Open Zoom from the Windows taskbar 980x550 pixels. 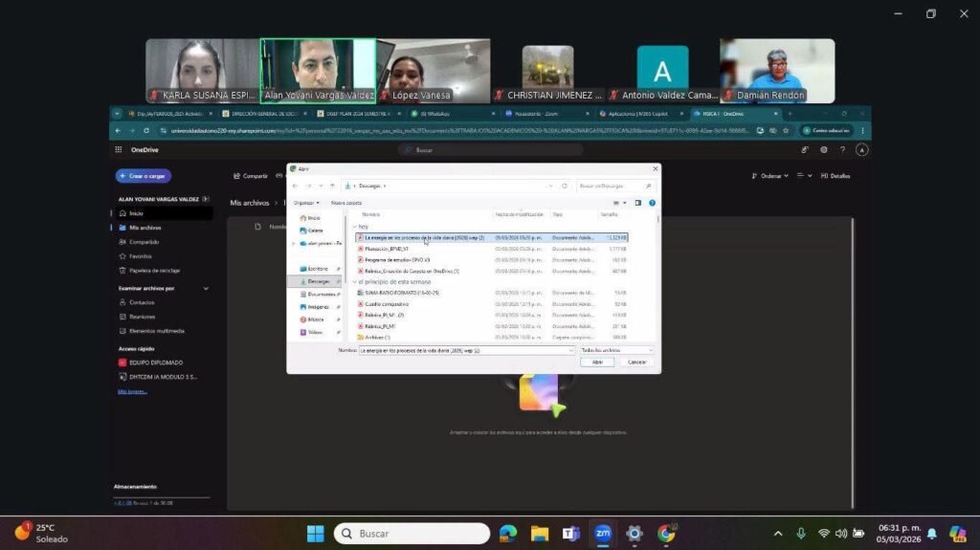(x=603, y=533)
